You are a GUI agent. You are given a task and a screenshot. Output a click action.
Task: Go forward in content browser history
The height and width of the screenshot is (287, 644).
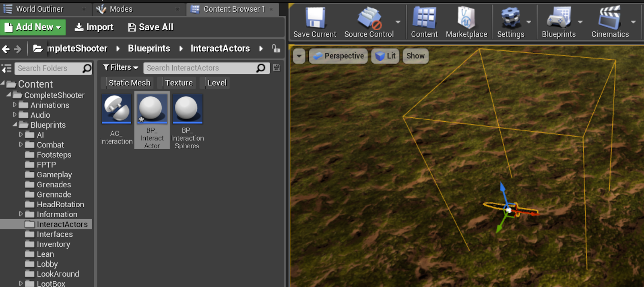tap(18, 49)
